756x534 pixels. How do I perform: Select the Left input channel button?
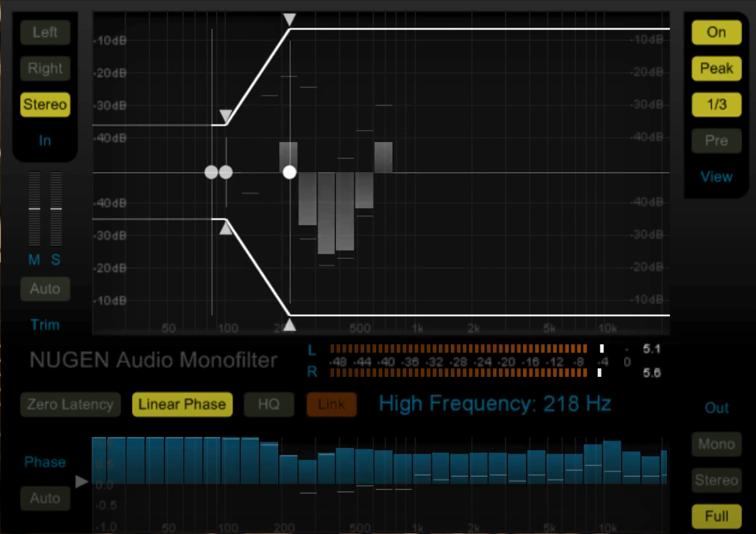point(45,32)
